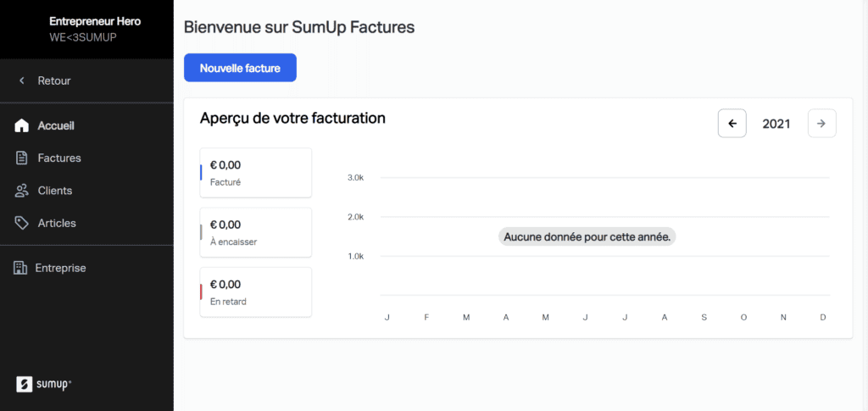Select the À encaisser amount card

[x=256, y=232]
